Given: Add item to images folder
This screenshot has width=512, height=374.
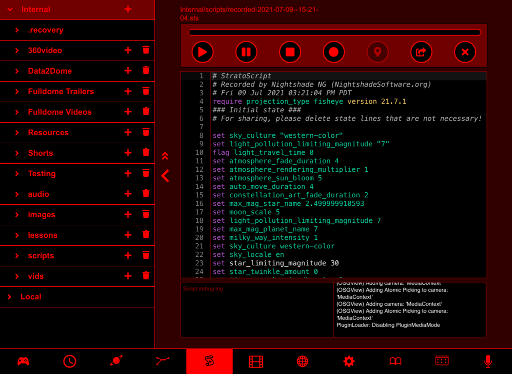Looking at the screenshot, I should [x=128, y=214].
